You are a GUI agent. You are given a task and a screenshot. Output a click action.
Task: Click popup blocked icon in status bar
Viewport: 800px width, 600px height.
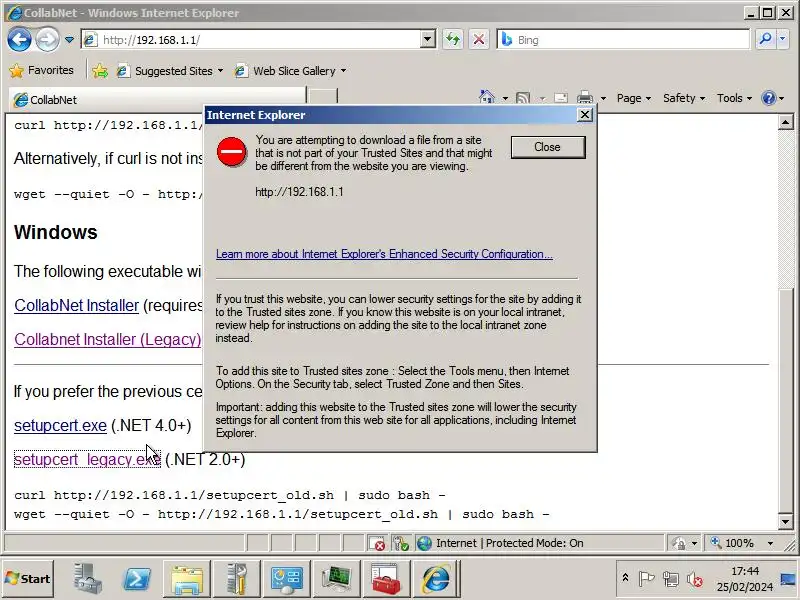(378, 543)
